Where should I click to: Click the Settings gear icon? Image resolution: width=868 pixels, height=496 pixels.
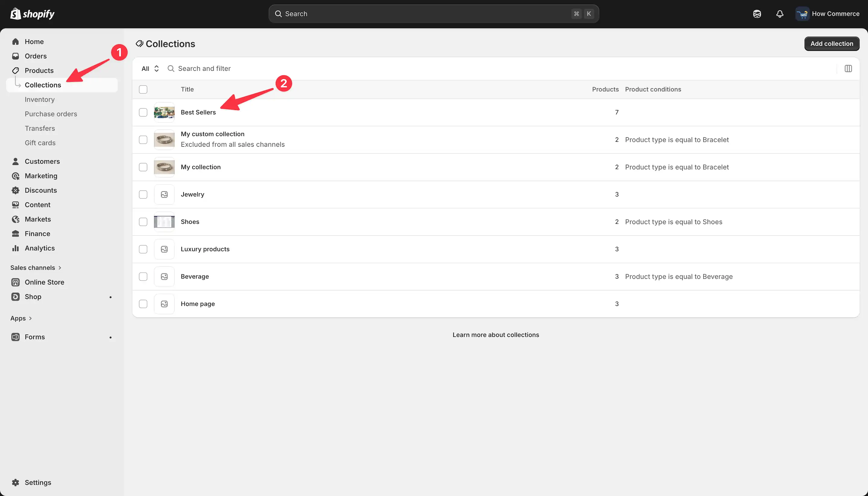click(15, 482)
